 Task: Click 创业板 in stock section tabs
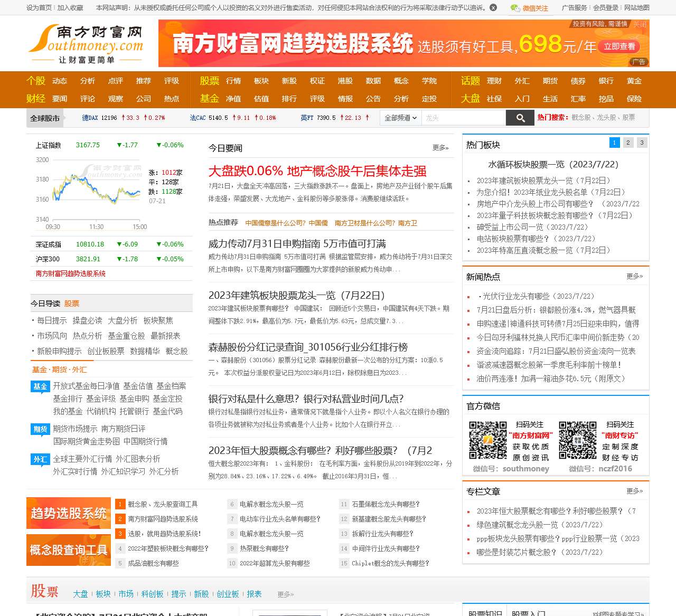tap(228, 594)
